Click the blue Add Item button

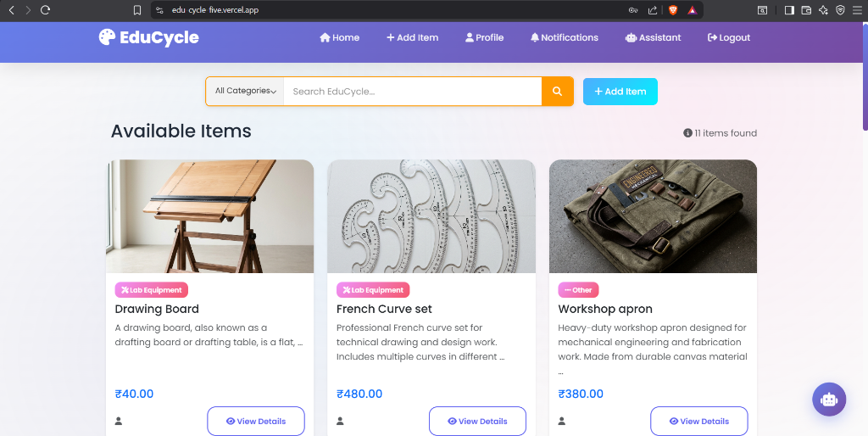tap(620, 92)
